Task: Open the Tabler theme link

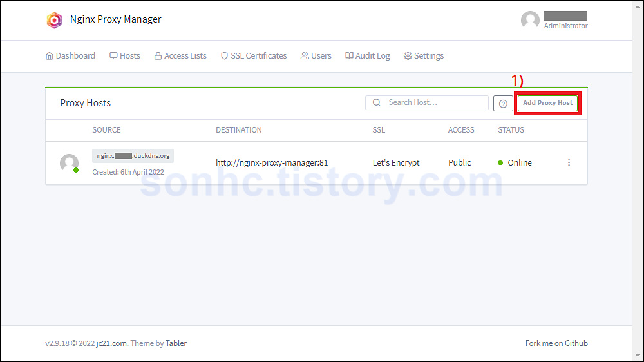Action: [x=176, y=343]
